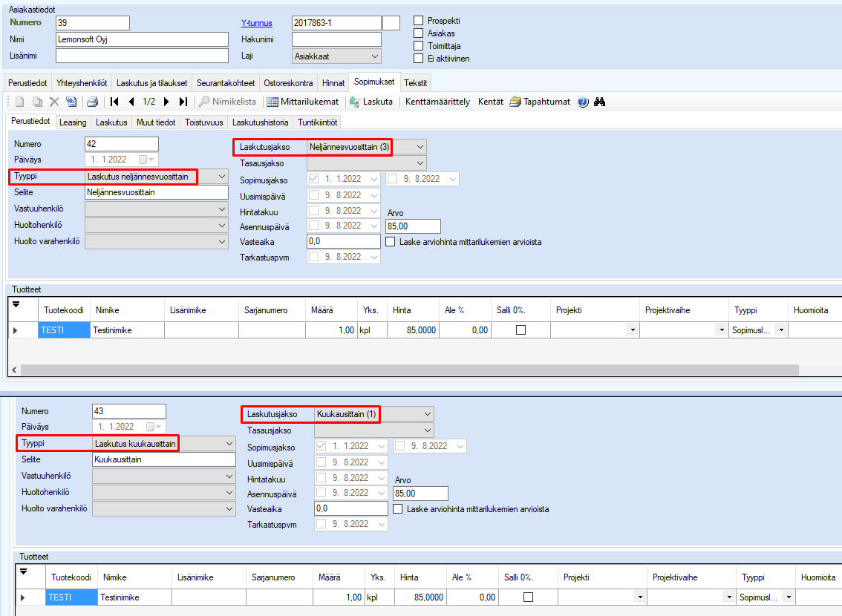
Task: Click the new document toolbar icon
Action: pyautogui.click(x=20, y=102)
